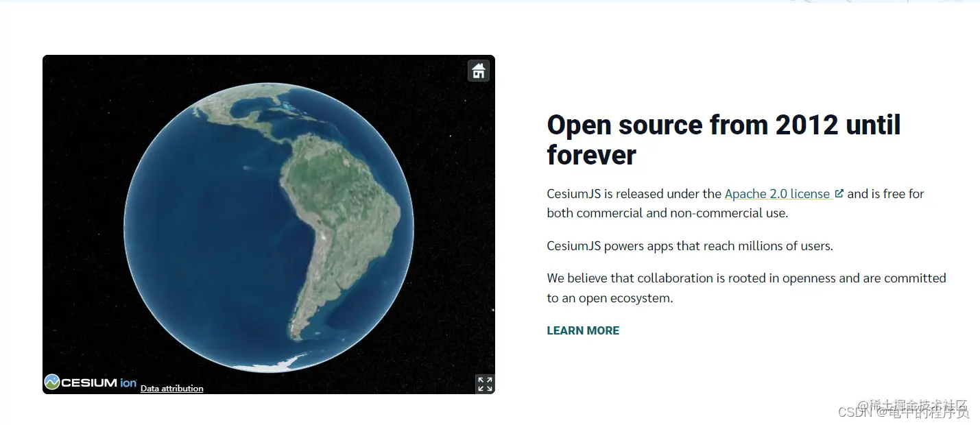This screenshot has width=980, height=425.
Task: Click the 3D globe in the viewer
Action: (x=269, y=228)
